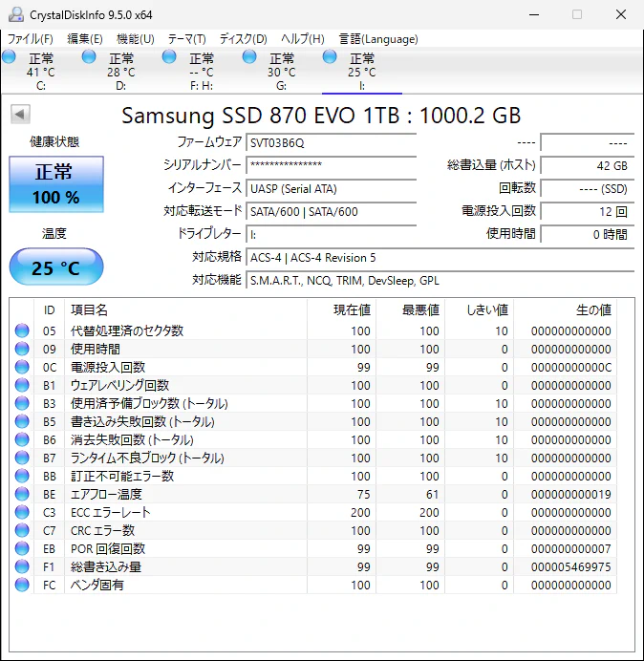Click the transfer mode field SATA/600 | SATA/600

click(331, 211)
